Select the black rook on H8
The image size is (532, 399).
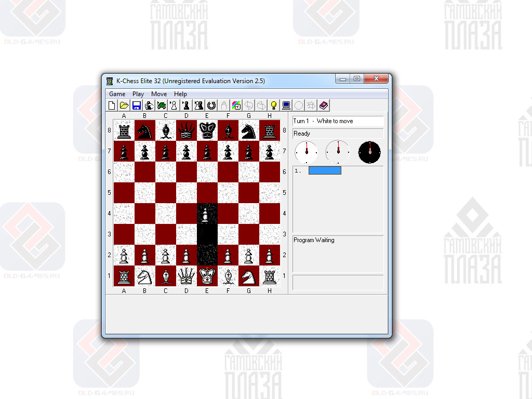pyautogui.click(x=270, y=130)
